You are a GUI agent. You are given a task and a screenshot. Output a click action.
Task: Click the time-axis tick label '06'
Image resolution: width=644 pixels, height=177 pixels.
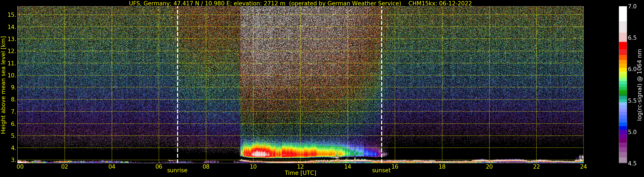click(x=159, y=167)
